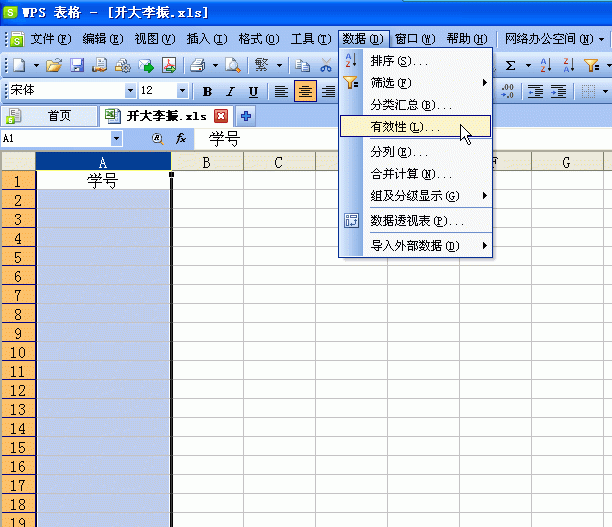The height and width of the screenshot is (527, 612).
Task: Open the 窗口(W) menu
Action: click(x=415, y=39)
